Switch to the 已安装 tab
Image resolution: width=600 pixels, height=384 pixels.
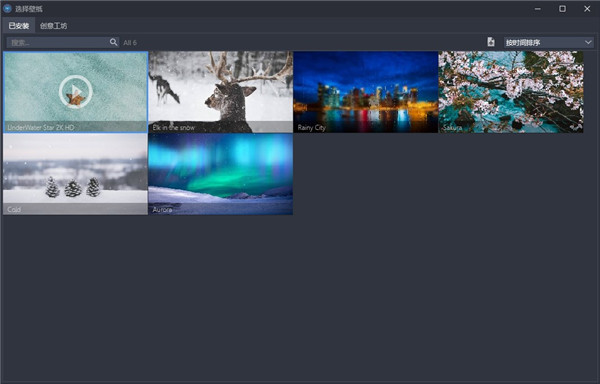pyautogui.click(x=19, y=26)
